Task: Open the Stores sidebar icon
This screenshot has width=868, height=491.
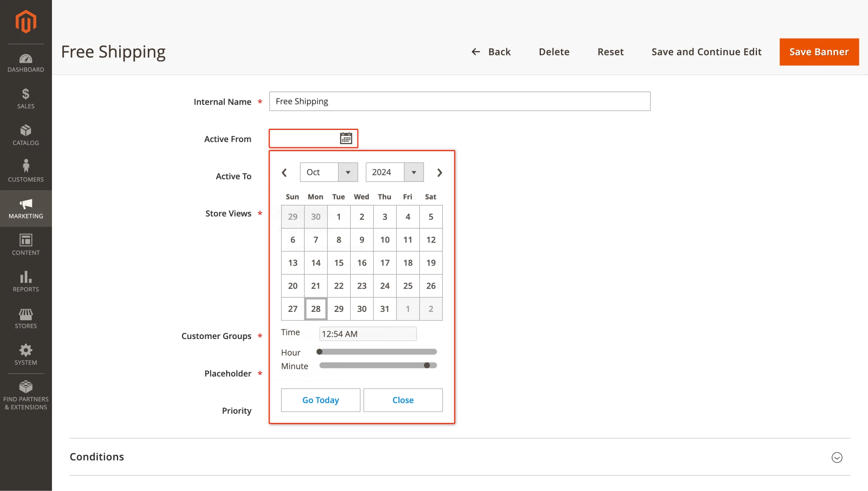Action: coord(26,318)
